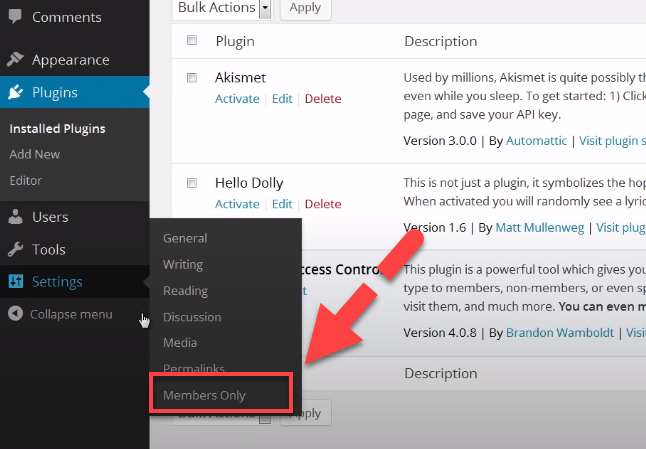The height and width of the screenshot is (449, 646).
Task: Check the select-all plugins checkbox
Action: point(192,40)
